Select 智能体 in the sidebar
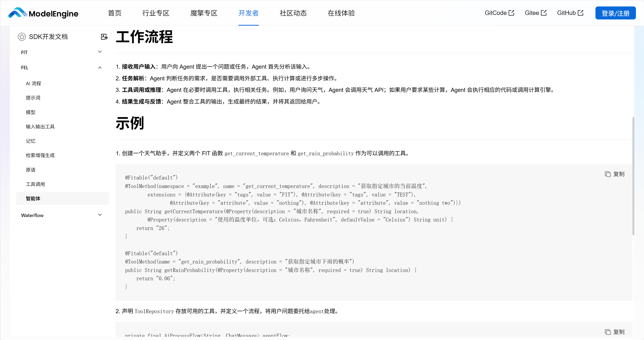This screenshot has width=644, height=340. 33,198
